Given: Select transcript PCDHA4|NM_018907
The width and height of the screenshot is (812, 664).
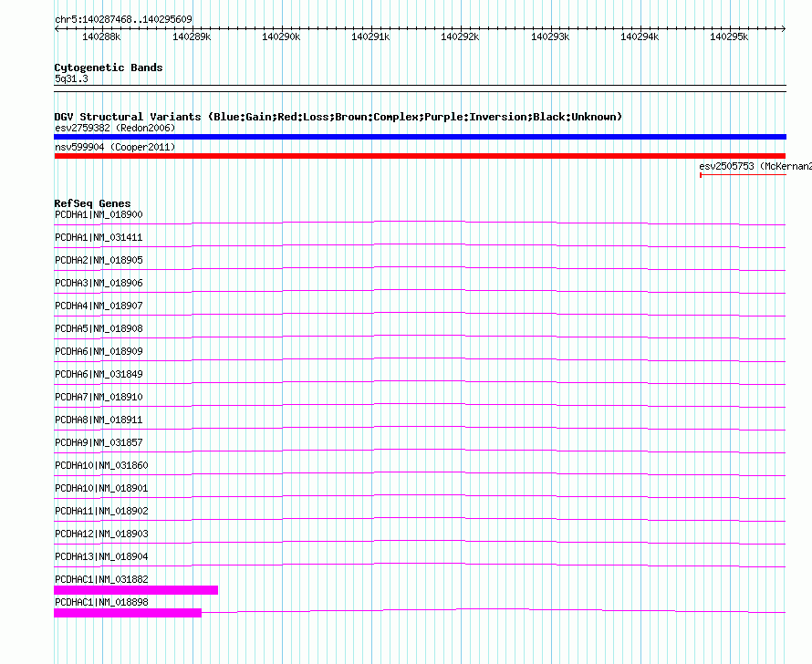Looking at the screenshot, I should 99,306.
